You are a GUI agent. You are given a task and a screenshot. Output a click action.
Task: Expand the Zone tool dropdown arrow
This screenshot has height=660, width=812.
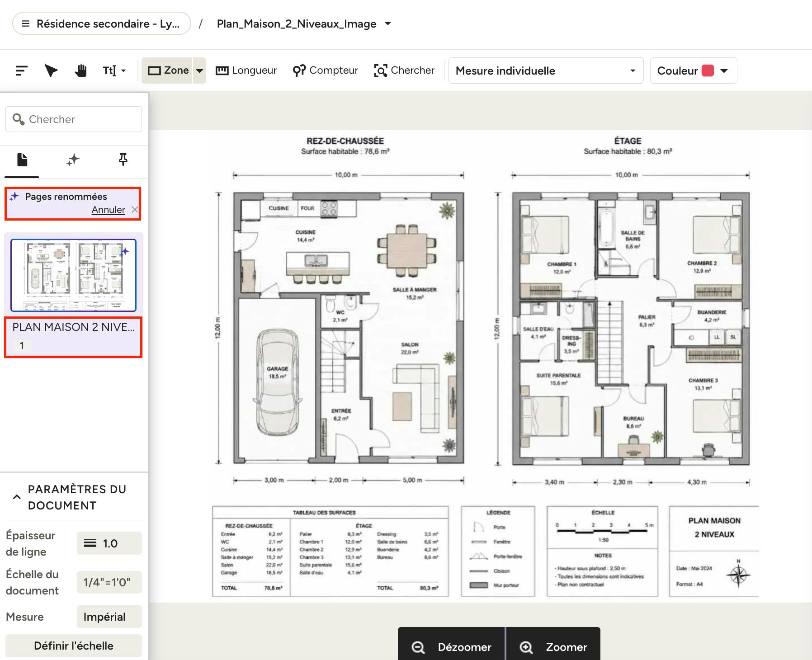pyautogui.click(x=199, y=71)
